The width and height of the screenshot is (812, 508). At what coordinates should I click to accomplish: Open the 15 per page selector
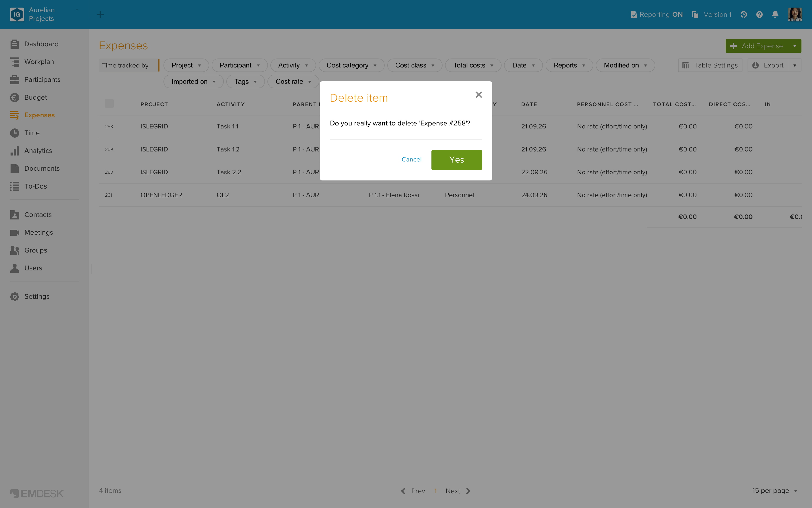point(774,491)
